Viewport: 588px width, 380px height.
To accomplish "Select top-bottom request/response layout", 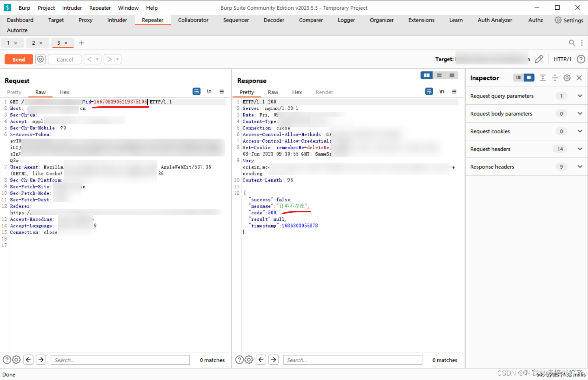I will click(439, 75).
